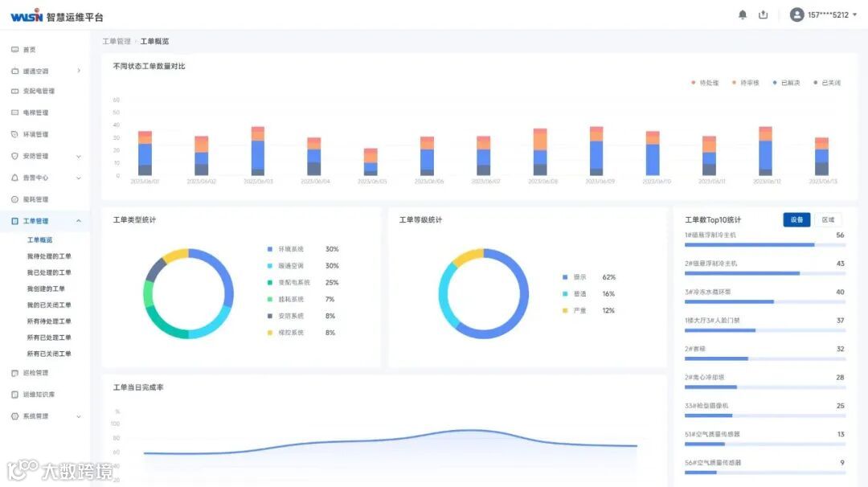Switch Top10 statistics to 区域

pyautogui.click(x=828, y=219)
